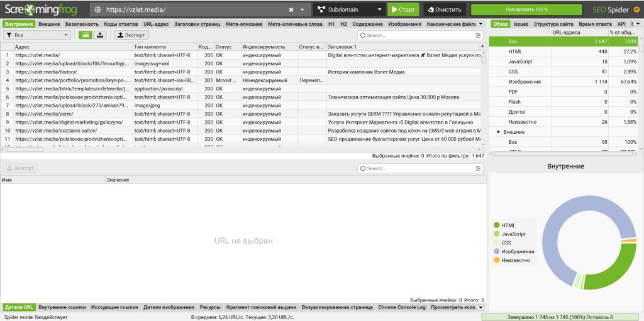644x321 pixels.
Task: Click the globe icon in URL bar
Action: (97, 9)
